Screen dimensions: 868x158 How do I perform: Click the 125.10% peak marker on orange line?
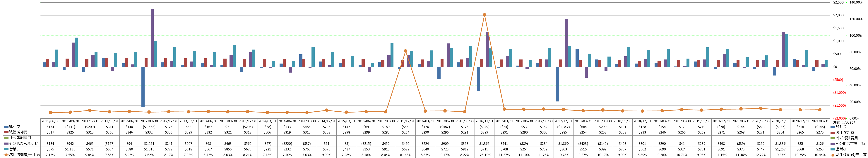pyautogui.click(x=484, y=15)
